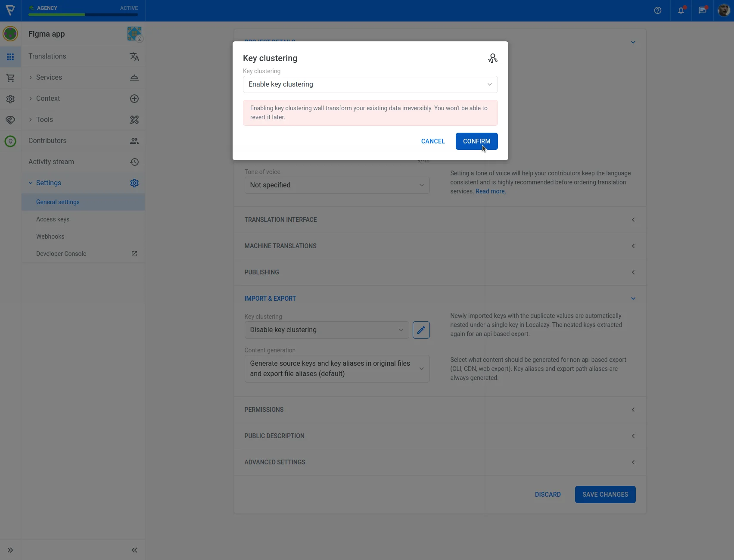Select Access keys in Settings submenu

[x=53, y=219]
